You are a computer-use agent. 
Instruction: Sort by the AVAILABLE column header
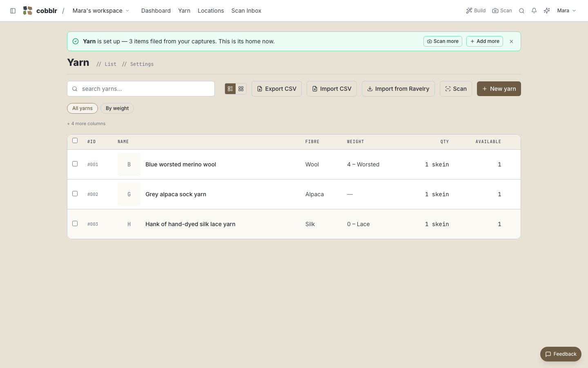488,142
